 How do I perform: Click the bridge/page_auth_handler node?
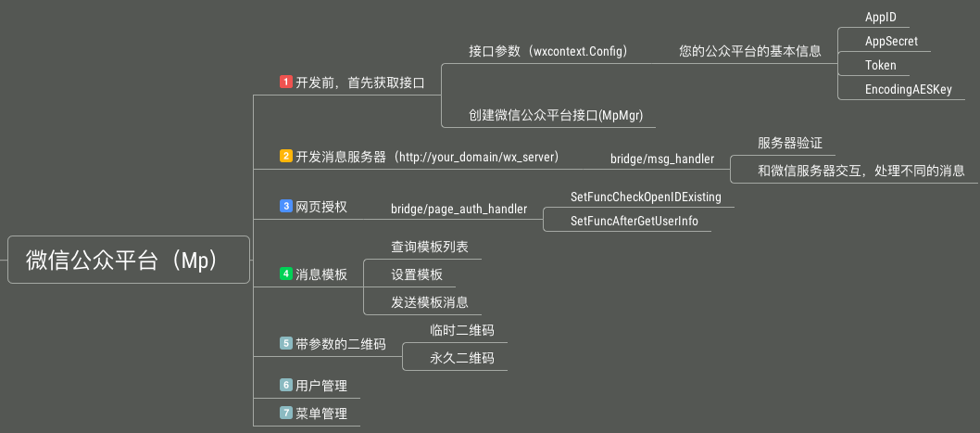point(459,209)
